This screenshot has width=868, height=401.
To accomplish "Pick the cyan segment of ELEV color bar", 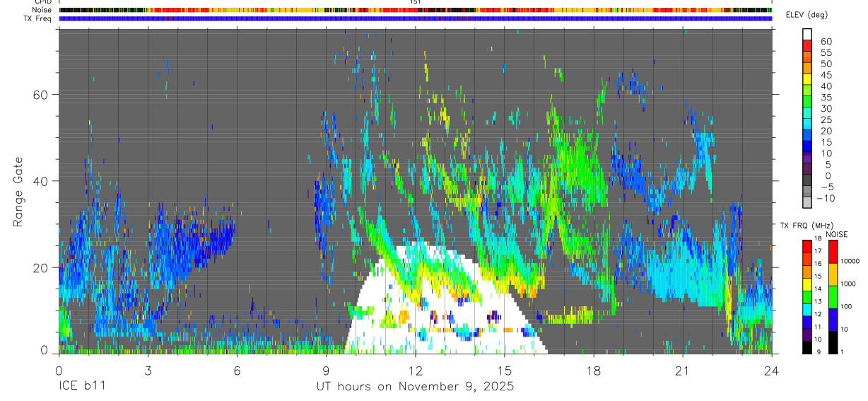I will 808,124.
